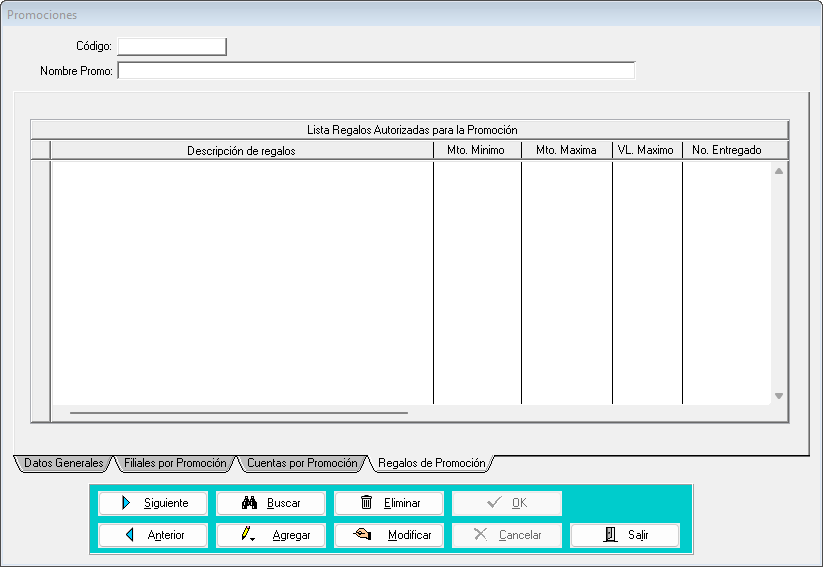Click the Salir door icon
Screen dimensions: 823x567
point(610,535)
